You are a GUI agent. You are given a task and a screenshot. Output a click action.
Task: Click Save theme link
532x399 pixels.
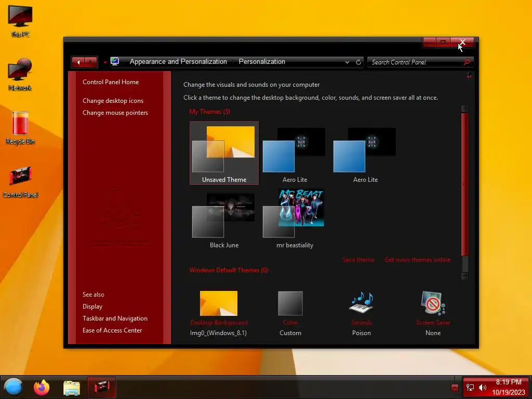pyautogui.click(x=358, y=260)
